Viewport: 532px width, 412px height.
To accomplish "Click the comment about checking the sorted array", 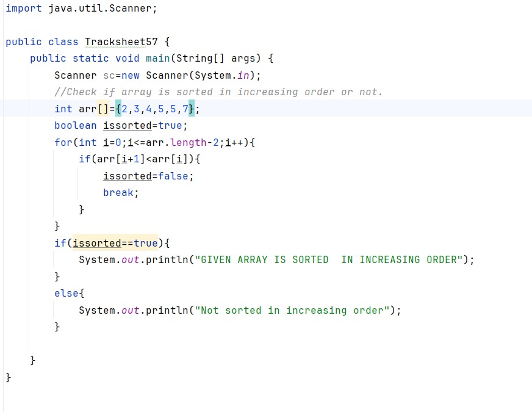I will point(218,92).
